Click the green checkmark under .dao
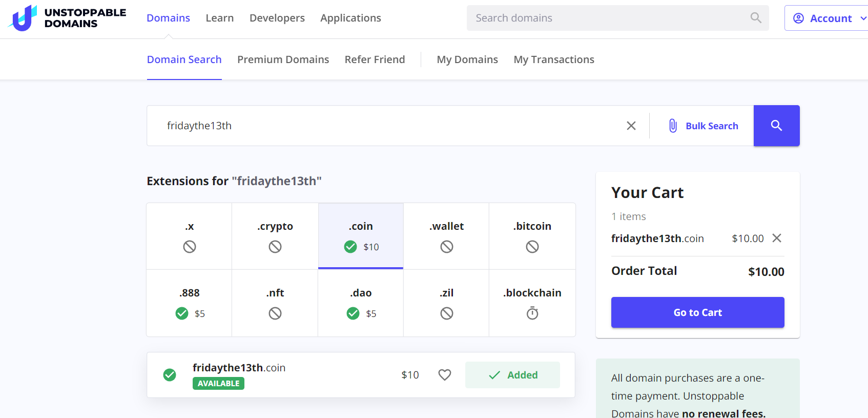 point(353,313)
